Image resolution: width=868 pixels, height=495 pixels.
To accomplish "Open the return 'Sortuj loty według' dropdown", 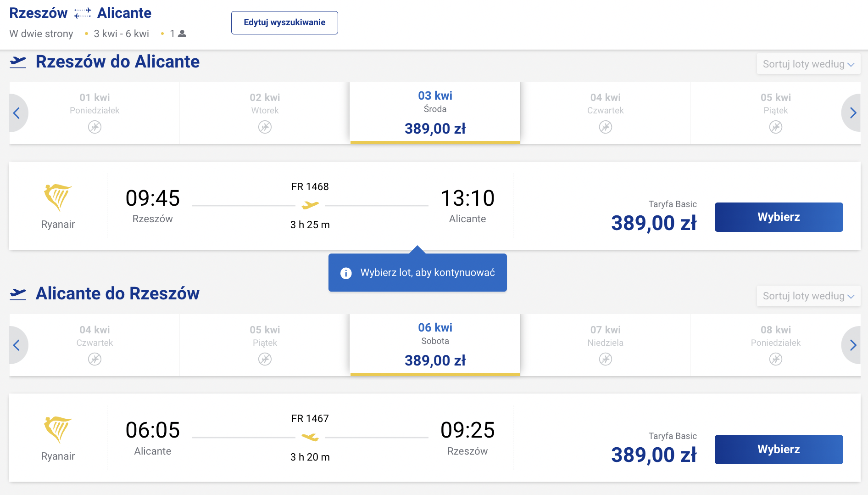I will 808,296.
